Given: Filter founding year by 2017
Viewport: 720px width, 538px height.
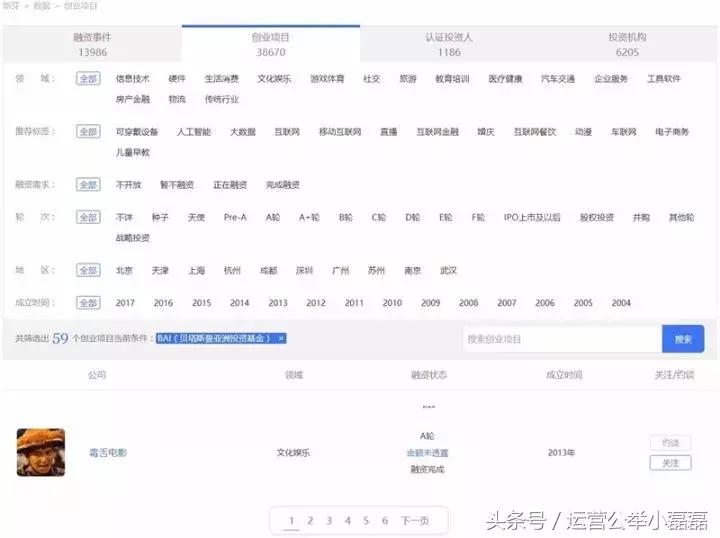Looking at the screenshot, I should click(x=125, y=303).
